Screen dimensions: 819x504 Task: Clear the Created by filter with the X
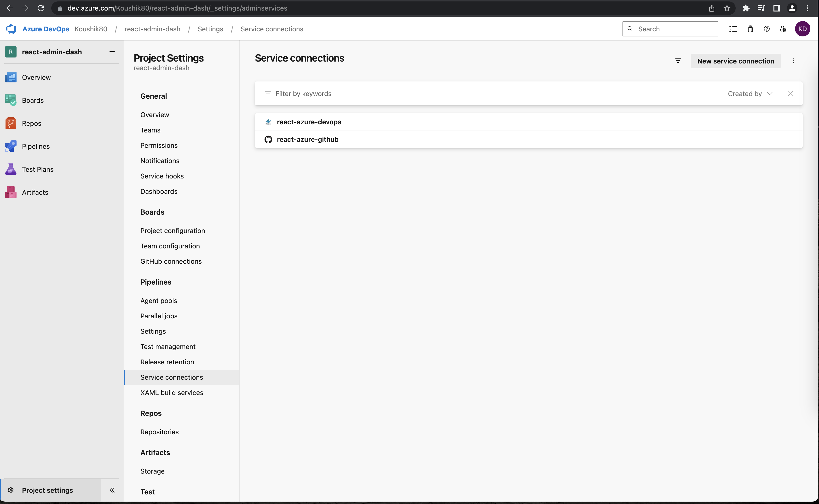pyautogui.click(x=791, y=94)
